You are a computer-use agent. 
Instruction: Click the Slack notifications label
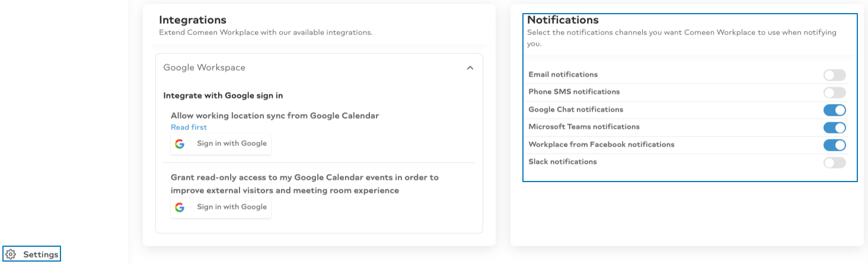click(563, 162)
